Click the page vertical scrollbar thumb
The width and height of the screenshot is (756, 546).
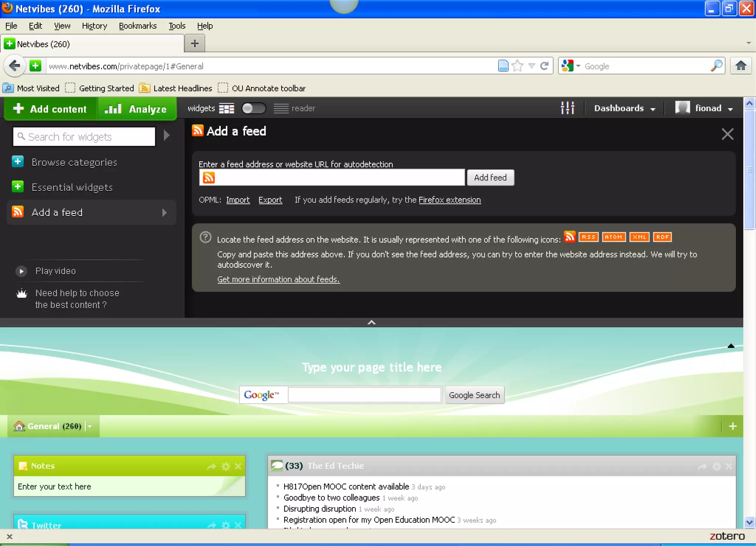tap(749, 170)
